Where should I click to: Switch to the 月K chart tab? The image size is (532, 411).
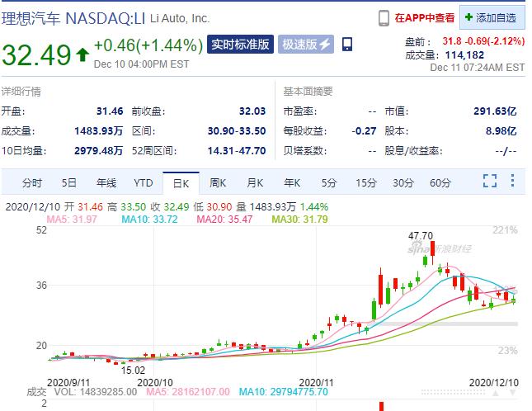tap(255, 183)
